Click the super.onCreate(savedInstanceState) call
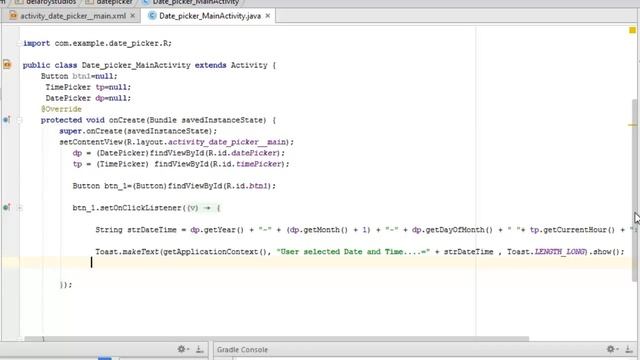640x360 pixels. tap(138, 131)
